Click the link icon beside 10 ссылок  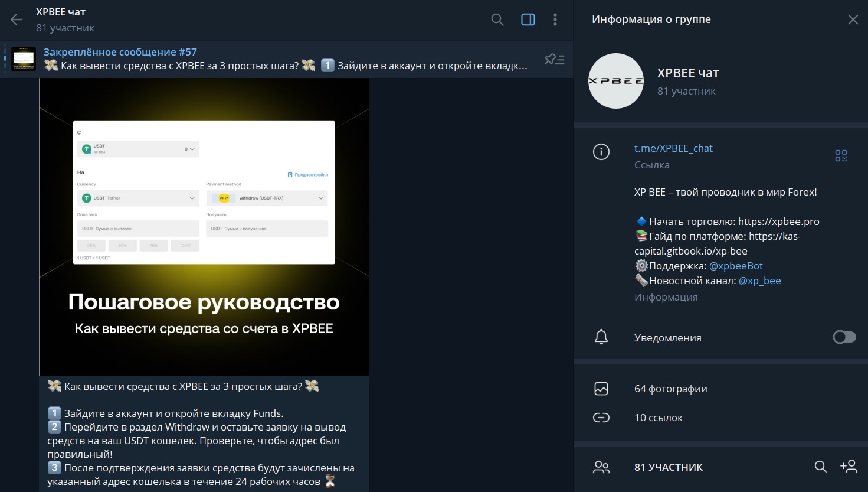coord(601,418)
